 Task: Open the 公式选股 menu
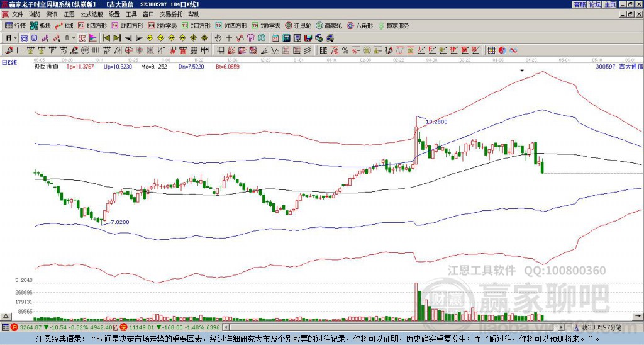pos(92,14)
